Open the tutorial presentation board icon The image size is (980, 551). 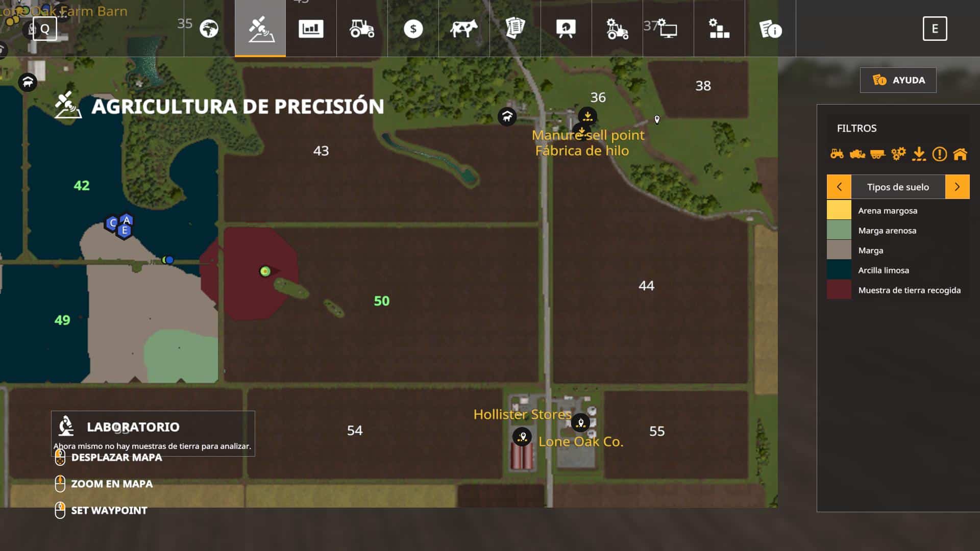pos(566,29)
